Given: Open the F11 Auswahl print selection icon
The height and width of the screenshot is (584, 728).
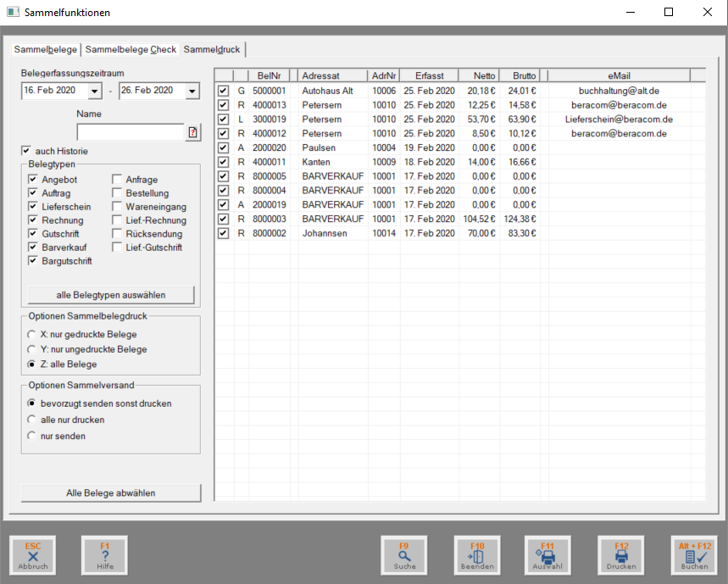Looking at the screenshot, I should tap(547, 555).
